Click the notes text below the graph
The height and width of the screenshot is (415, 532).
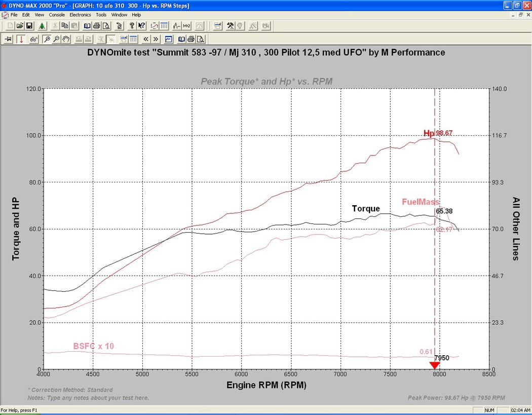[x=88, y=398]
